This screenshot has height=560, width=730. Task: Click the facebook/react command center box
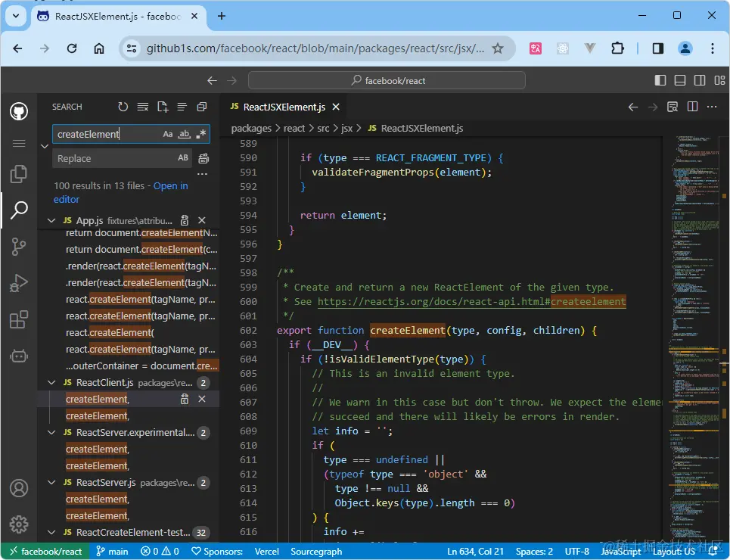(387, 81)
